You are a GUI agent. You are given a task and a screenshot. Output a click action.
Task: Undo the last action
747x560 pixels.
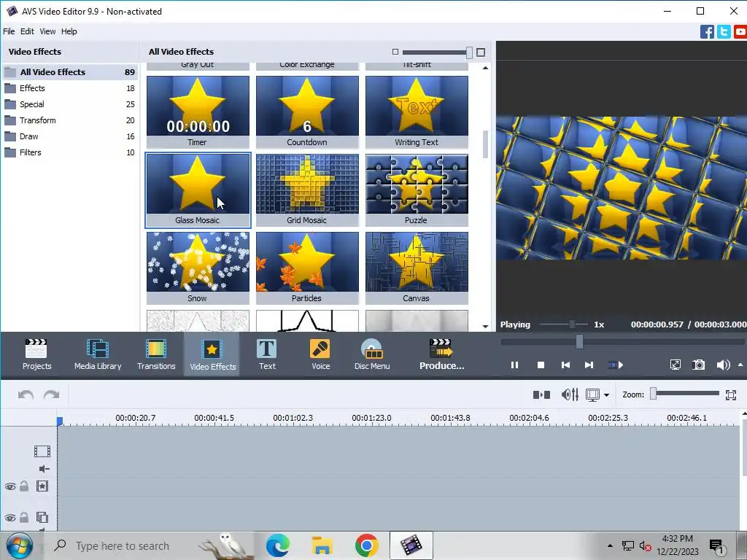click(26, 394)
